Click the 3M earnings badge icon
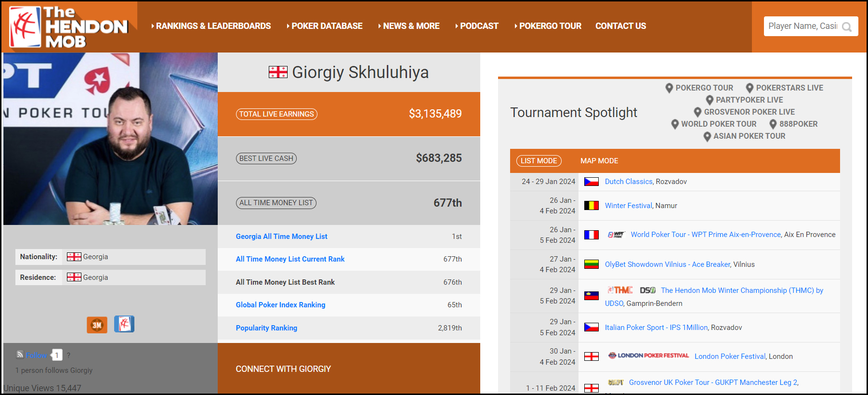 point(97,325)
